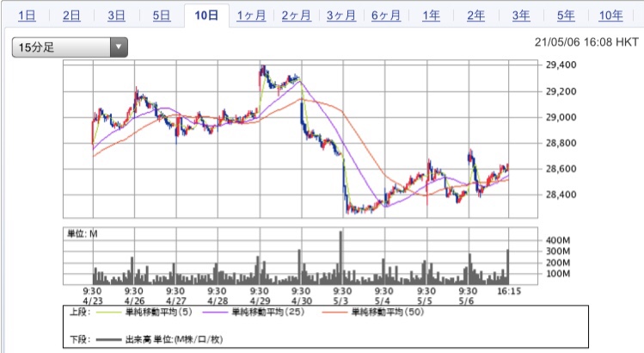Click the 単純移動平均(50) legend entry
The width and height of the screenshot is (644, 353).
point(388,312)
